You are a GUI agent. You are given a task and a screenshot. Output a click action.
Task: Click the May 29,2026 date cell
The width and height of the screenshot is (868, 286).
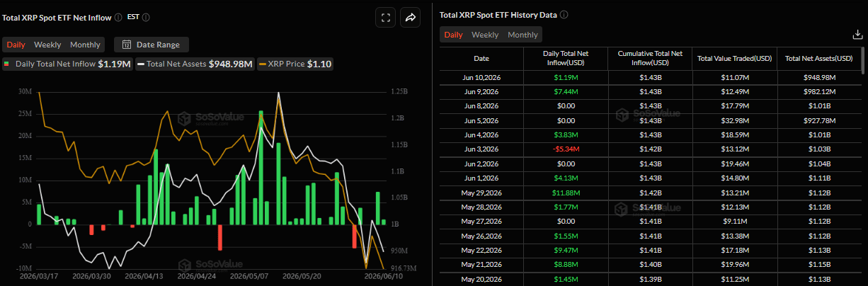coord(481,192)
